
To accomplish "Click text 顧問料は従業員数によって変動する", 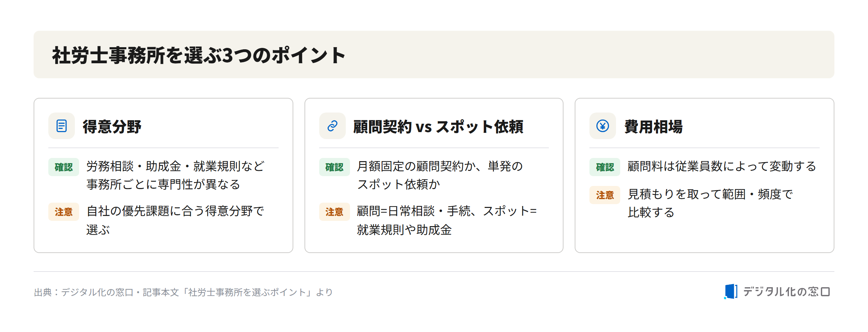I will click(x=722, y=166).
